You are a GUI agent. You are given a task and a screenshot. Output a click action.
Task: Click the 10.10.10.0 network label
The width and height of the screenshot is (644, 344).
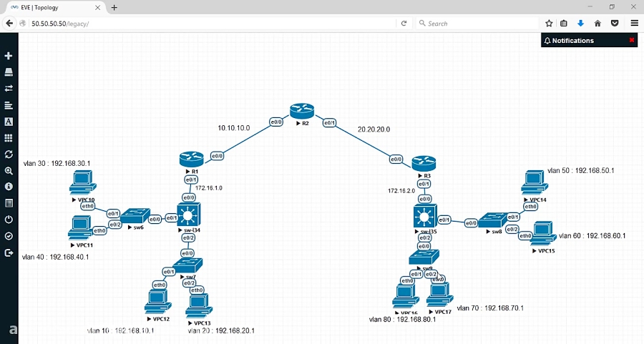(234, 128)
